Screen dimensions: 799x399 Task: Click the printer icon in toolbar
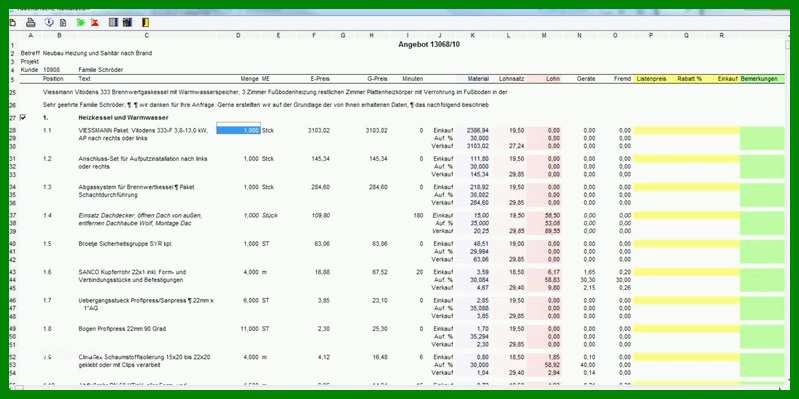click(31, 22)
